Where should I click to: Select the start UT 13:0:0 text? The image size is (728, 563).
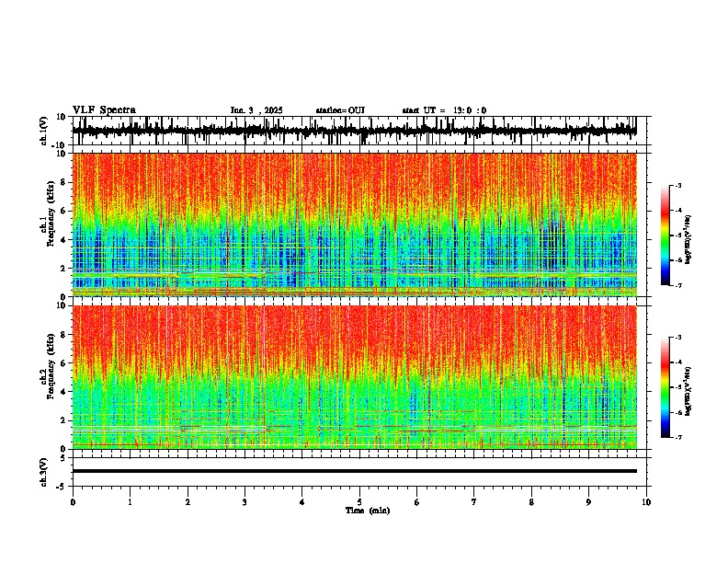point(444,110)
